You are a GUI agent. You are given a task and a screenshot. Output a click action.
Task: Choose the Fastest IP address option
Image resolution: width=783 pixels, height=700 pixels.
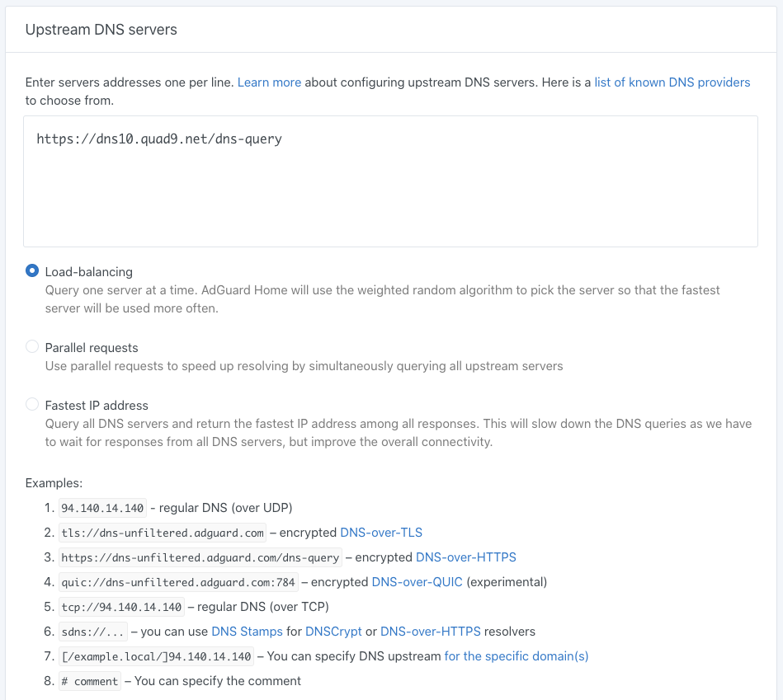[32, 405]
